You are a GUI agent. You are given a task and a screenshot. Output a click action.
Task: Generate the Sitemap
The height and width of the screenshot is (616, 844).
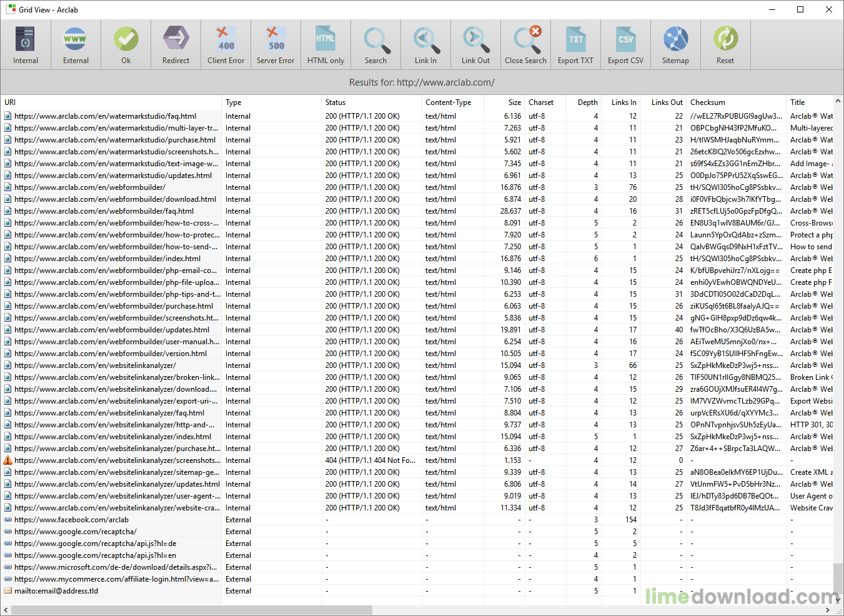675,44
